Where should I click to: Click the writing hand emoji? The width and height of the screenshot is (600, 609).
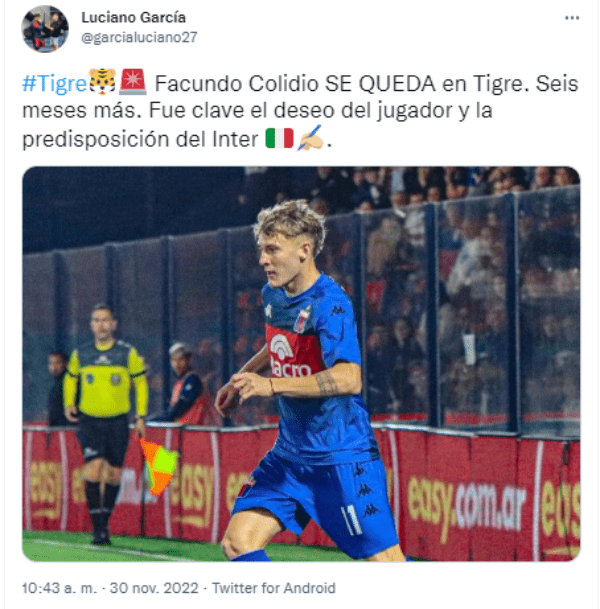[310, 137]
